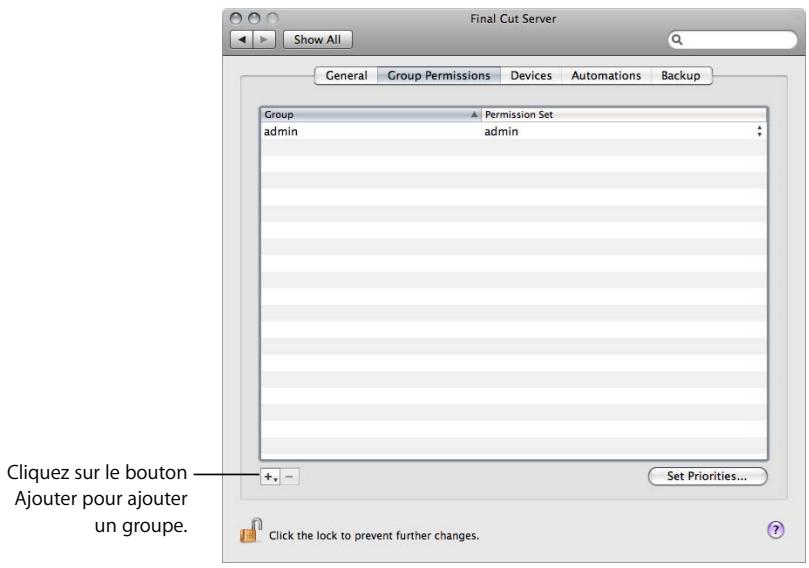Go to the Automations tab

pos(606,75)
